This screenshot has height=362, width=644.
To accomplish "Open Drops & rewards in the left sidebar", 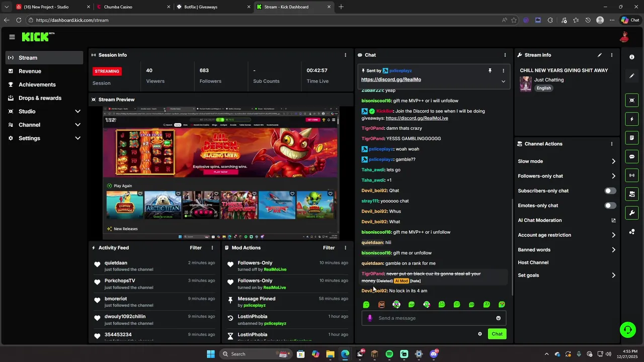I will point(44,98).
